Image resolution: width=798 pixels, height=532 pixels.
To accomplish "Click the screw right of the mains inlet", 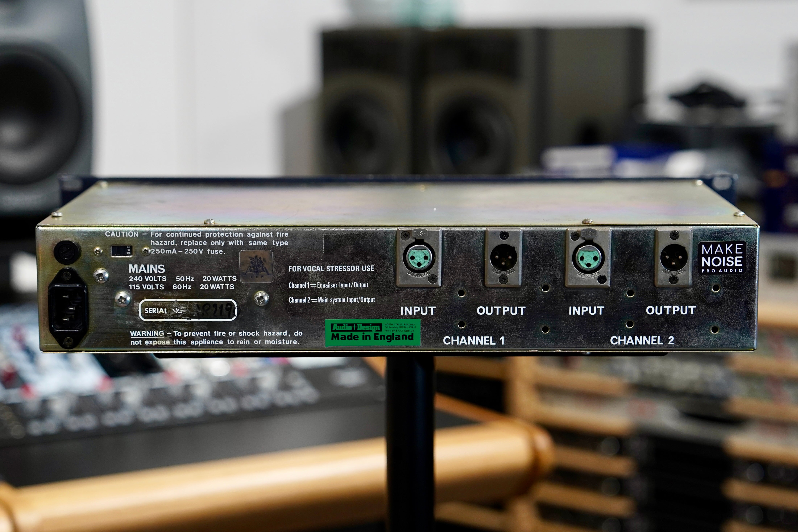I will pyautogui.click(x=101, y=276).
